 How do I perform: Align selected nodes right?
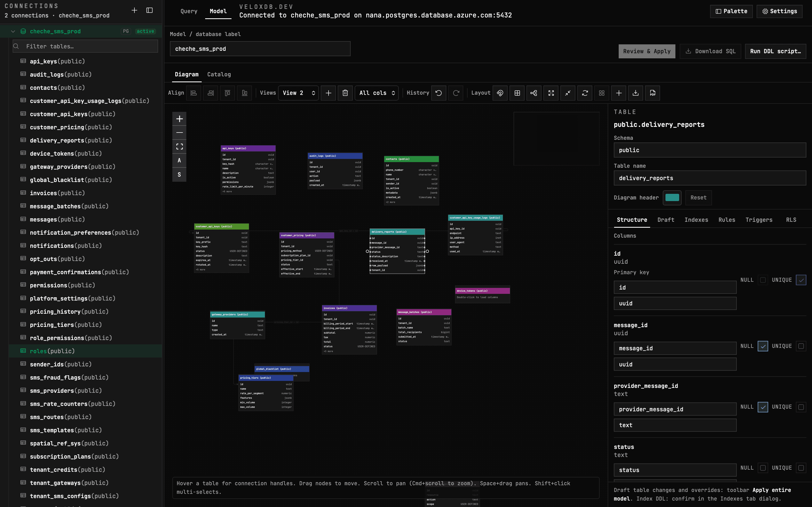pyautogui.click(x=211, y=93)
